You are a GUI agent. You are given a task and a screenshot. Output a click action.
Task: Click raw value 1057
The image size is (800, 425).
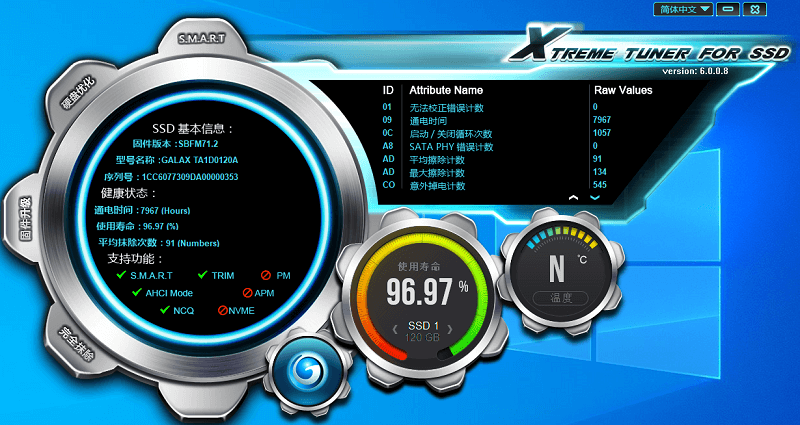602,133
